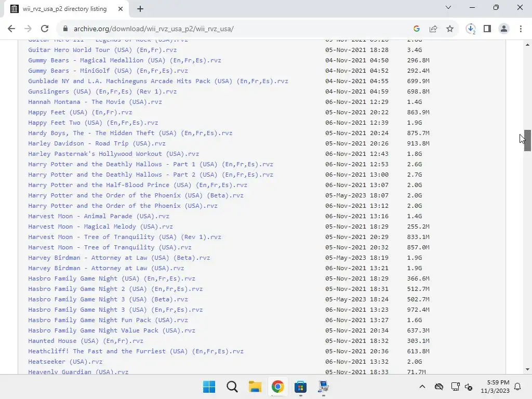Viewport: 532px width, 399px height.
Task: Click the muted volume tray icon
Action: tap(469, 387)
